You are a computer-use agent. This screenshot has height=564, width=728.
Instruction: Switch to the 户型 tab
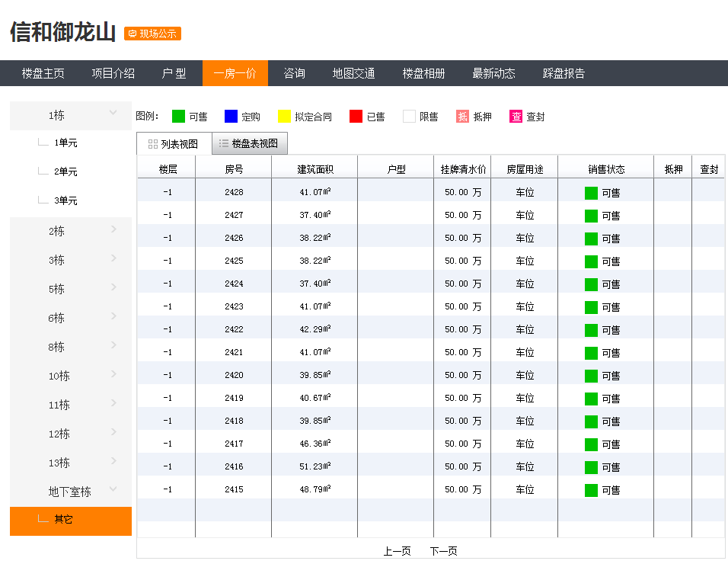click(174, 73)
